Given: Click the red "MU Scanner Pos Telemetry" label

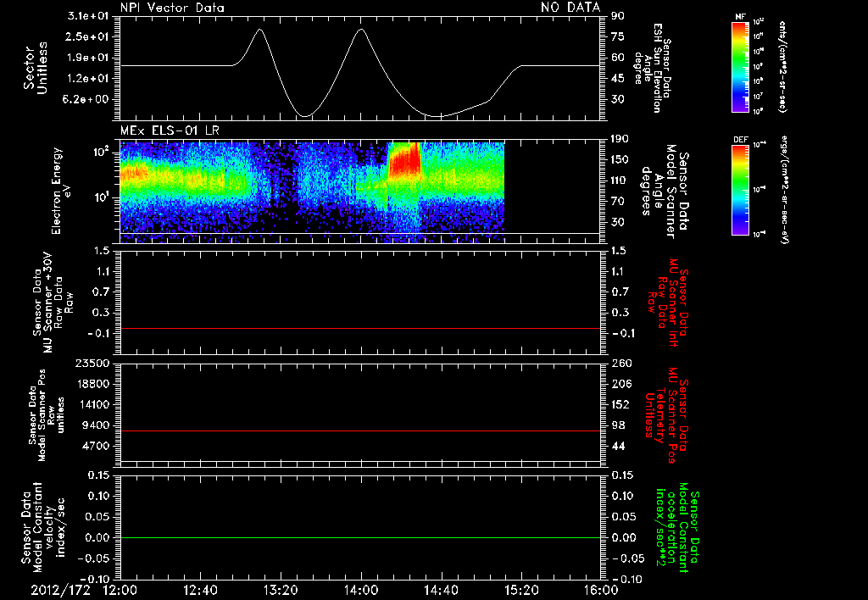Looking at the screenshot, I should point(666,415).
